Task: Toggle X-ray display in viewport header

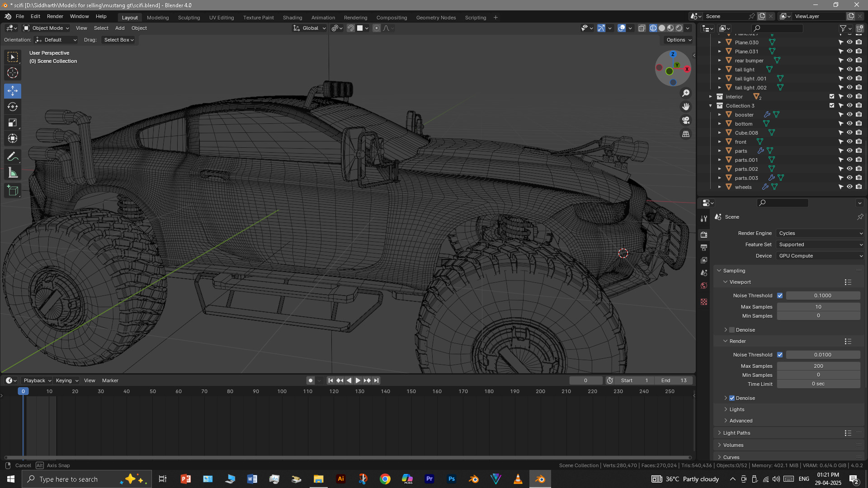Action: [x=642, y=28]
